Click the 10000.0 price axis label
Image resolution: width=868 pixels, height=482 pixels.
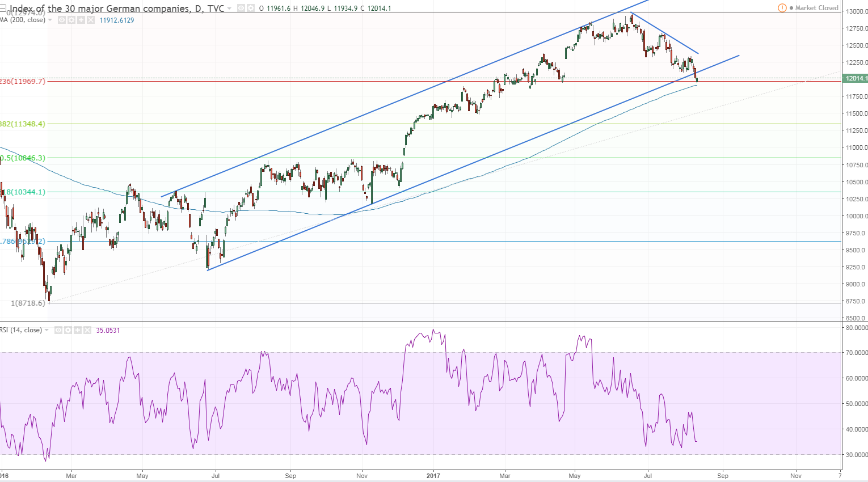tap(856, 216)
